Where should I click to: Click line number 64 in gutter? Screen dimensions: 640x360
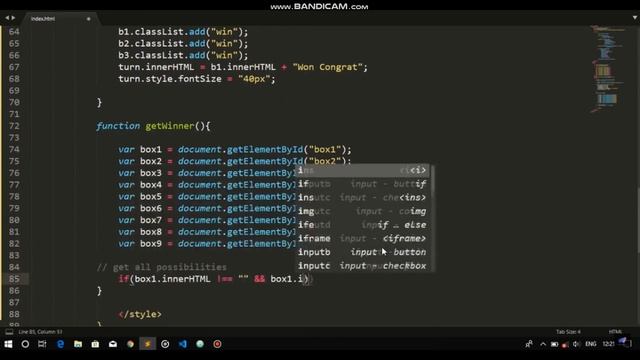click(x=14, y=31)
